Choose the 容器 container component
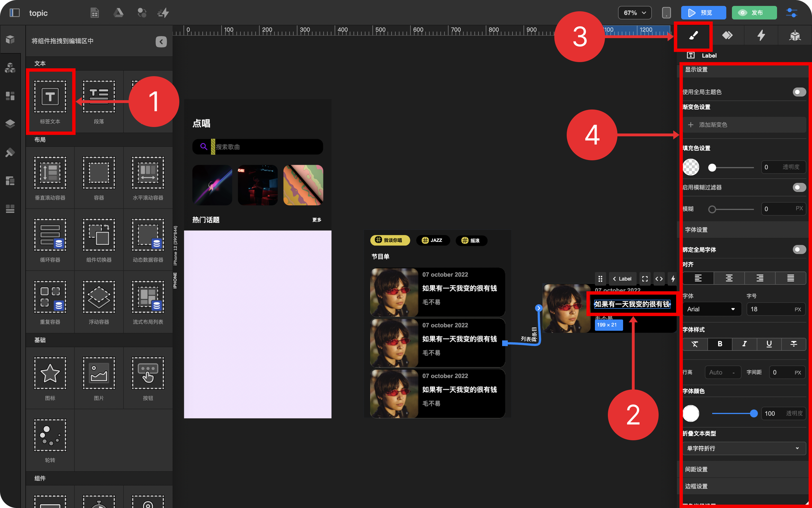812x508 pixels. pos(99,178)
